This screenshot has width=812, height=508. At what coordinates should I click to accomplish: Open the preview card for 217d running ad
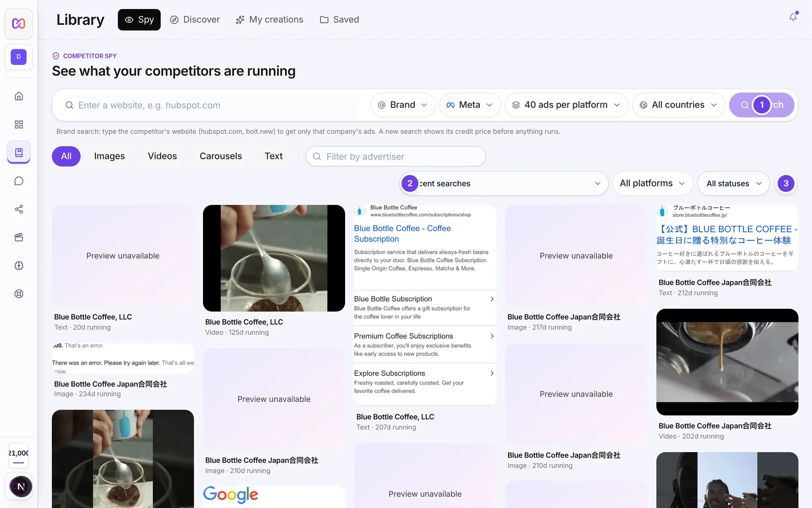tap(576, 256)
